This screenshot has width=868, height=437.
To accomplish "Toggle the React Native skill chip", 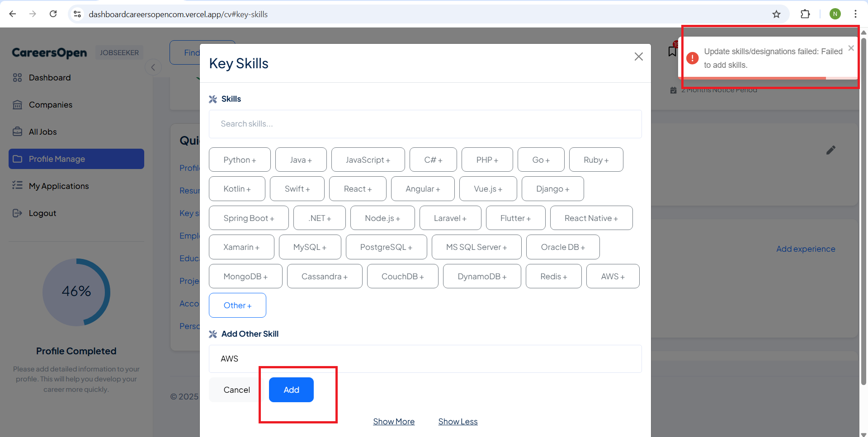I will pyautogui.click(x=591, y=218).
